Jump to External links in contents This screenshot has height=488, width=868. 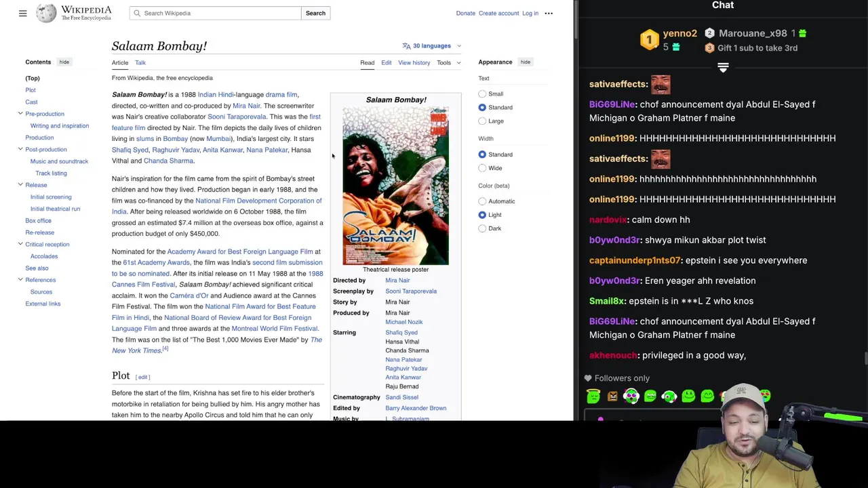pos(43,304)
